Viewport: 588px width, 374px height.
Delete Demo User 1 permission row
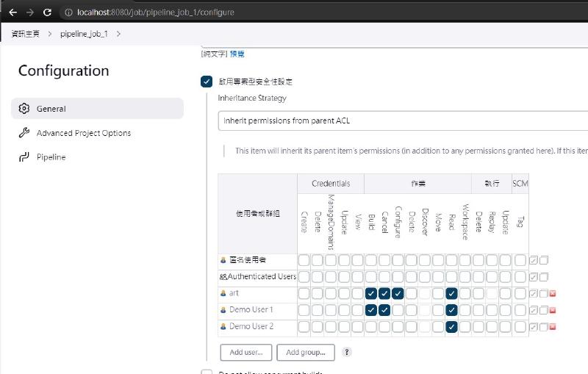click(x=553, y=310)
